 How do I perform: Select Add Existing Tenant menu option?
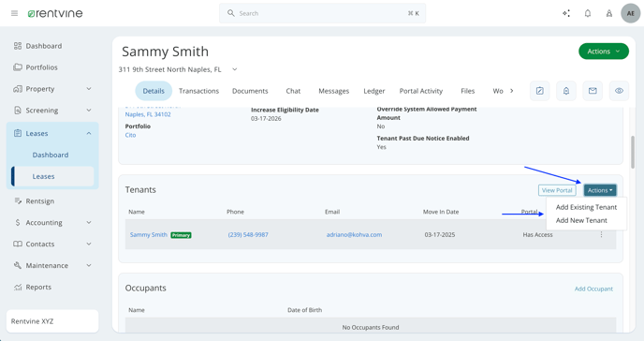tap(586, 207)
